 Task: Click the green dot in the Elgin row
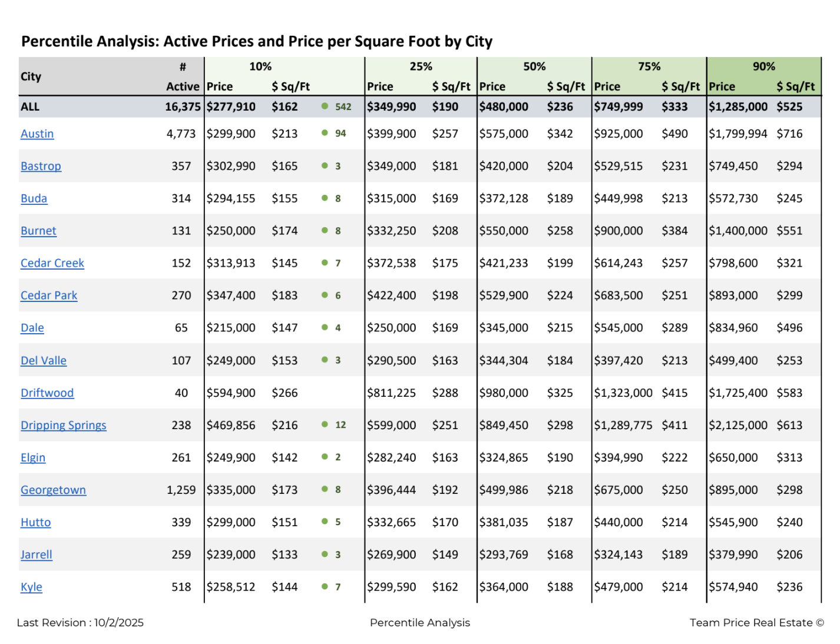point(325,457)
